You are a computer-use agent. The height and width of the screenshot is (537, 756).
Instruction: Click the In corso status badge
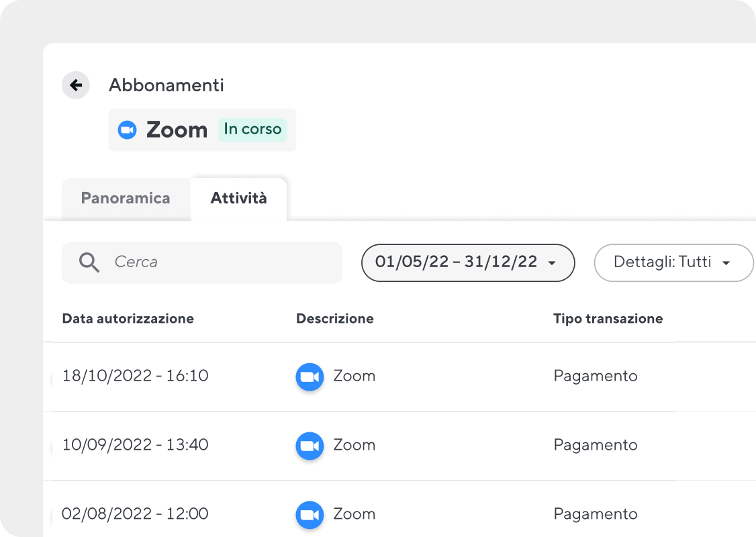point(252,130)
